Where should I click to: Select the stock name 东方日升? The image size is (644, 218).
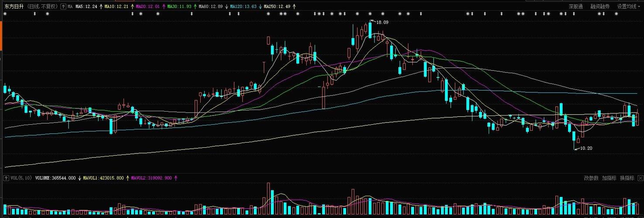pyautogui.click(x=13, y=7)
